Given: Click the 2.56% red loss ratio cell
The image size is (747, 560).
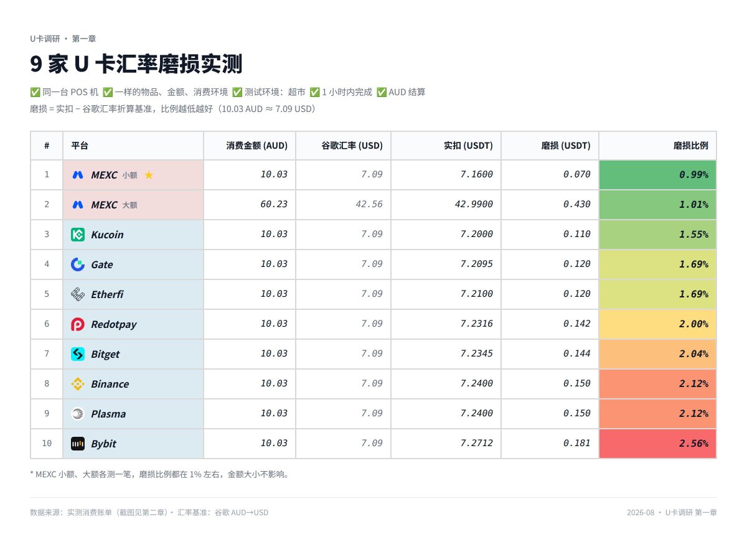Looking at the screenshot, I should tap(658, 444).
